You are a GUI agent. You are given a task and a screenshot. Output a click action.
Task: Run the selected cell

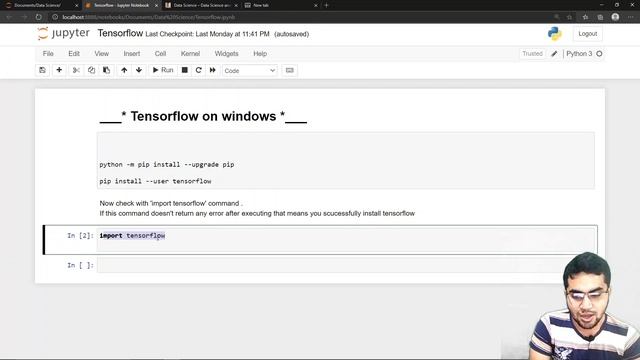(x=163, y=70)
